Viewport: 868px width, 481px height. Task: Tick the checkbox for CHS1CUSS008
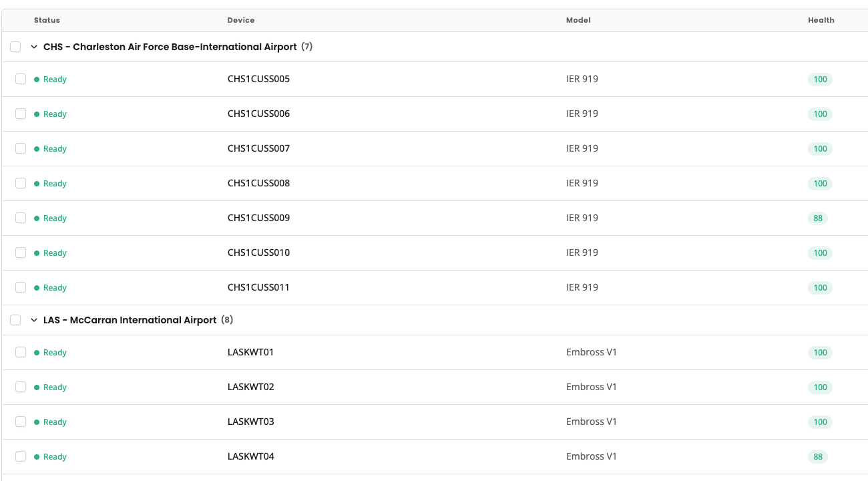pos(21,183)
